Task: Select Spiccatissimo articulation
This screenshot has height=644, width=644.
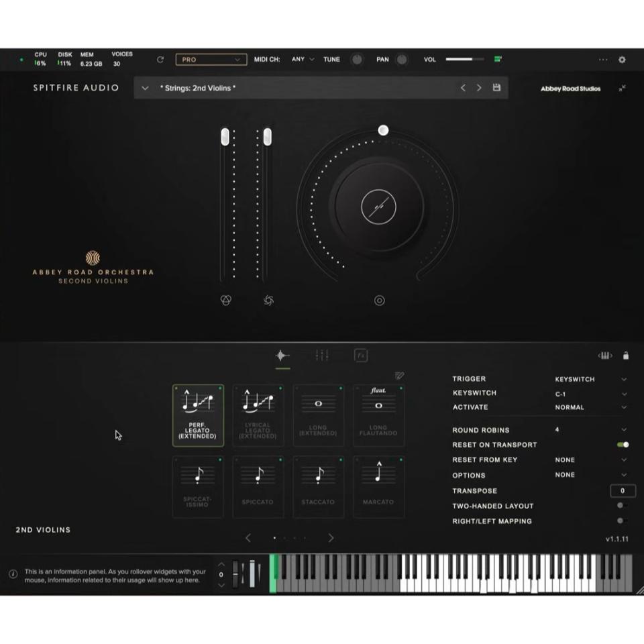Action: (198, 487)
